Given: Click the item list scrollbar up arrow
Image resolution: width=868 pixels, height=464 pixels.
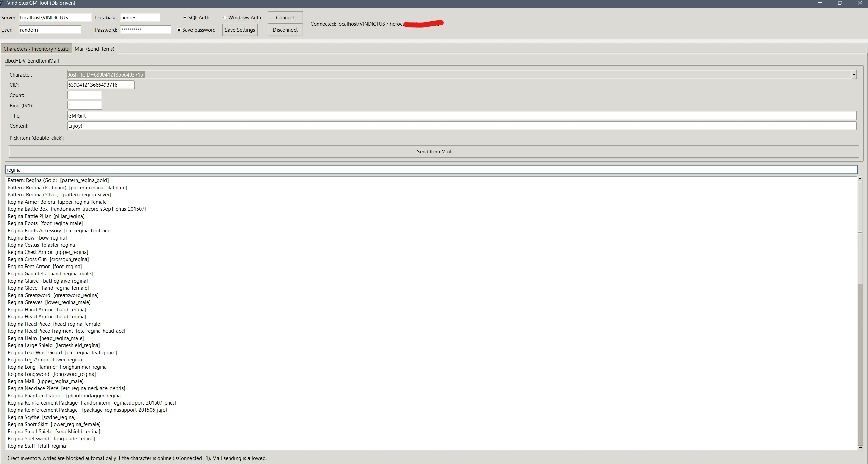Looking at the screenshot, I should [860, 179].
